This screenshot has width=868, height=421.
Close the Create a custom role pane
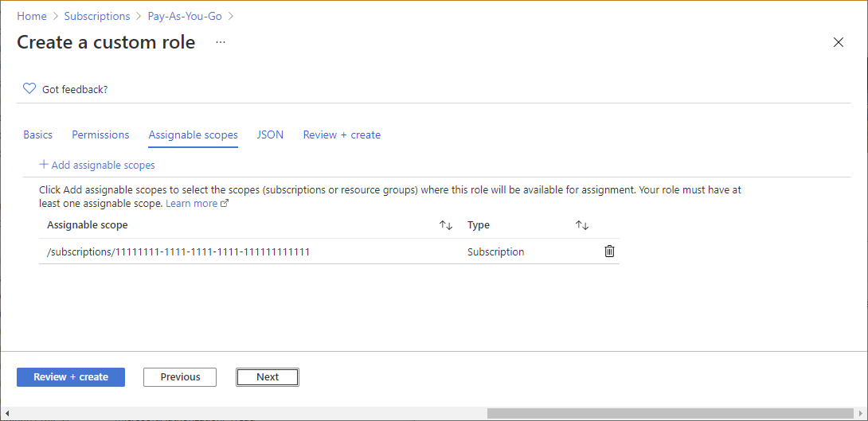click(x=838, y=42)
